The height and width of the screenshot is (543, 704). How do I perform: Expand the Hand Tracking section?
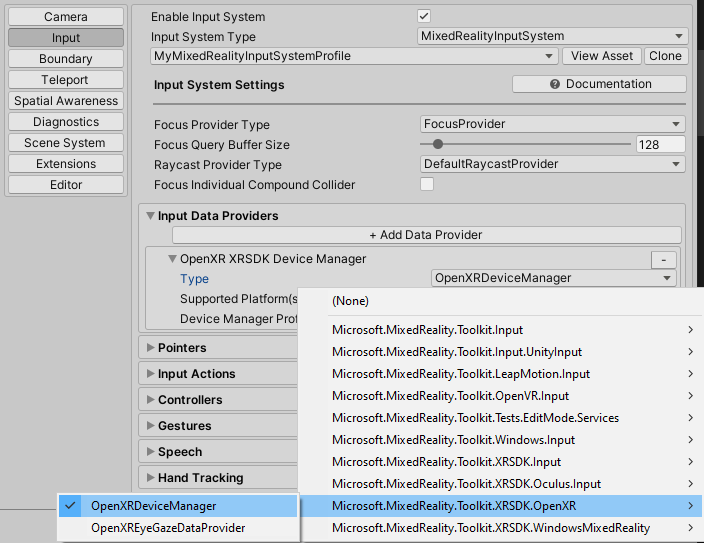[x=150, y=478]
